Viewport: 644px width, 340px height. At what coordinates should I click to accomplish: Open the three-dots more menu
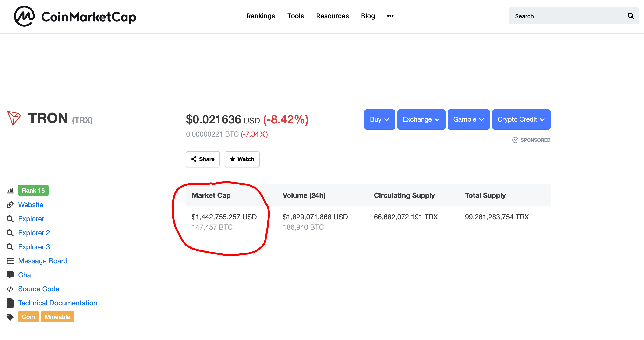(x=390, y=16)
